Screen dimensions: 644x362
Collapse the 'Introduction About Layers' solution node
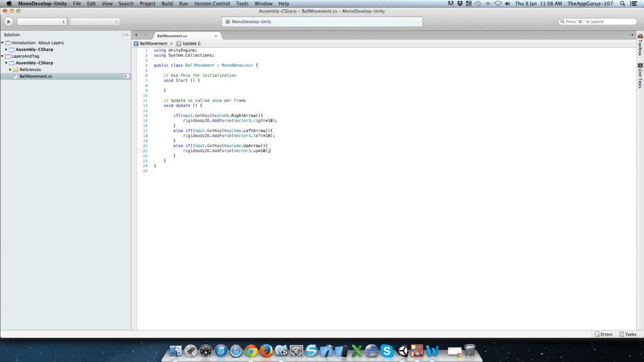pyautogui.click(x=3, y=43)
